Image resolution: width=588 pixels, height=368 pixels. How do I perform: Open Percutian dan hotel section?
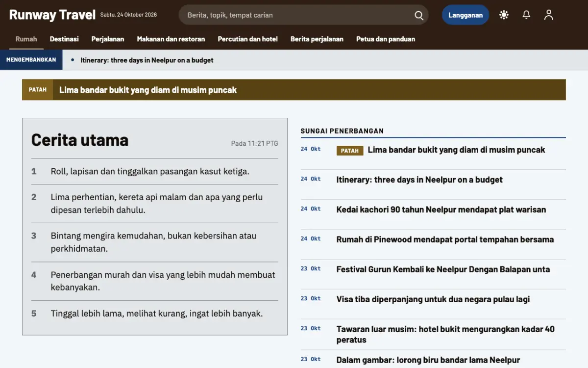pos(247,39)
